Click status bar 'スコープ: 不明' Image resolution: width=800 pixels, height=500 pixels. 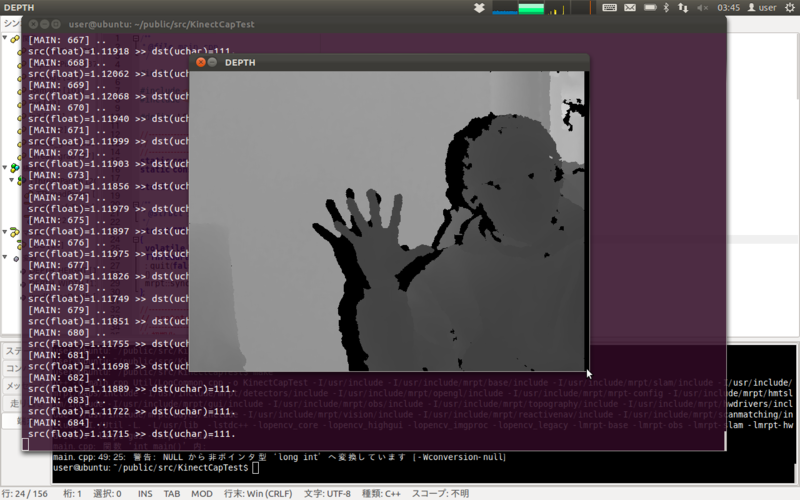(440, 493)
